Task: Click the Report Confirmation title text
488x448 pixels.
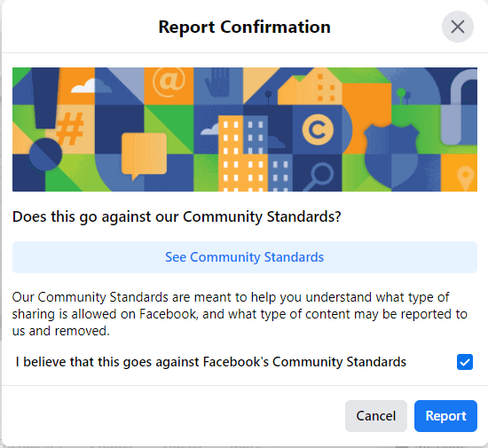Action: [x=245, y=27]
